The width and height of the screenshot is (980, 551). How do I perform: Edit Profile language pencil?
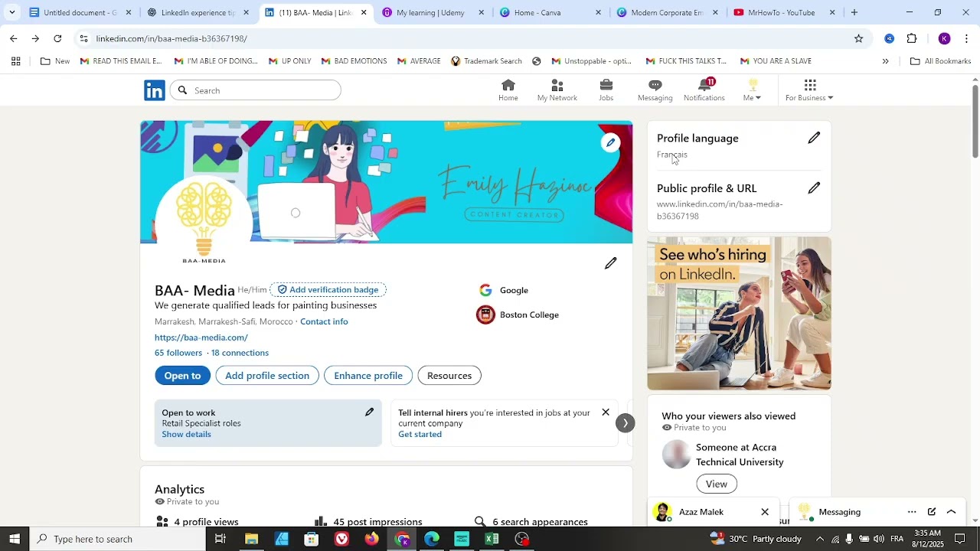pyautogui.click(x=814, y=138)
